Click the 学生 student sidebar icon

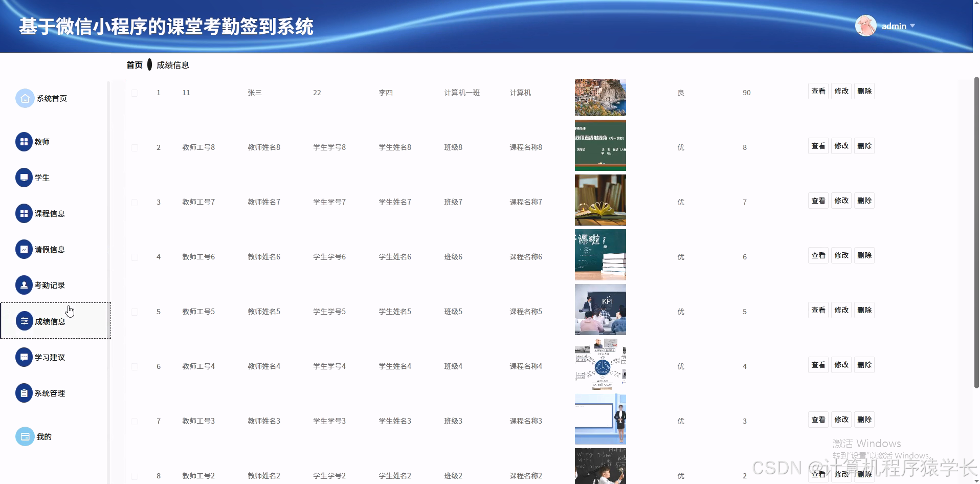click(x=25, y=178)
